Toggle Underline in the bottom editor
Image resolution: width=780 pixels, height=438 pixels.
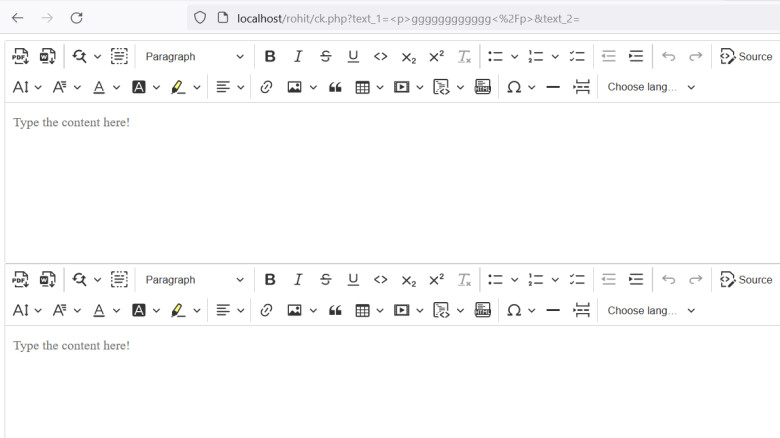(x=353, y=280)
